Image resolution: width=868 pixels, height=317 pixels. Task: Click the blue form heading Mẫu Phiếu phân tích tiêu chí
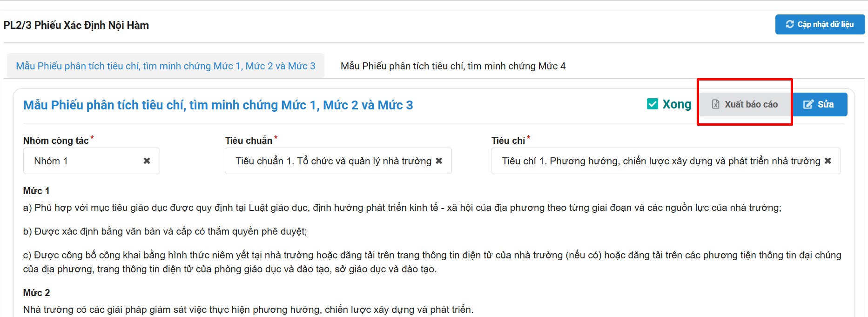point(218,105)
